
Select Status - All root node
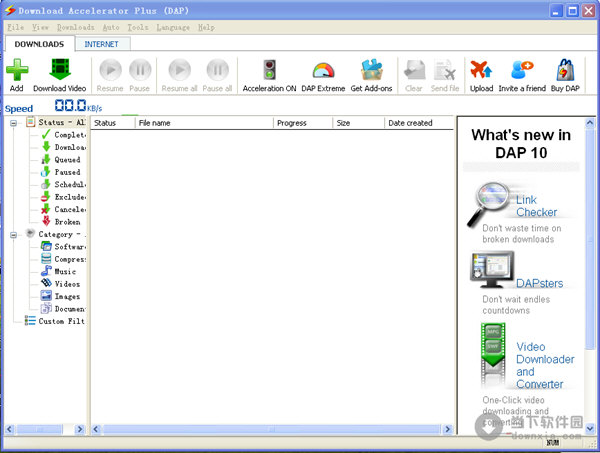pos(56,122)
